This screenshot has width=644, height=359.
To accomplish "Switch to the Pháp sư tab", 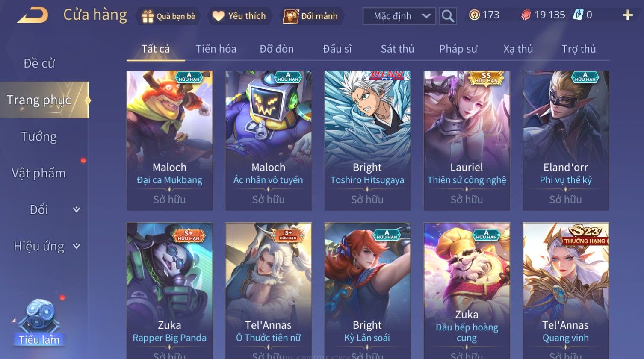I will coord(458,49).
